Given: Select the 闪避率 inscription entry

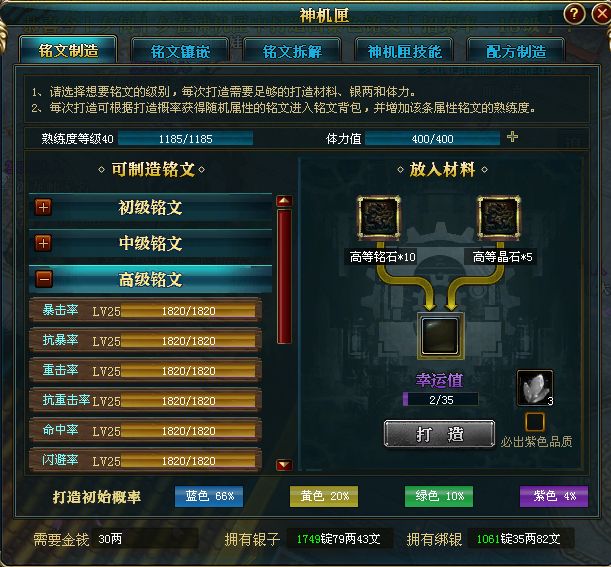Looking at the screenshot, I should (145, 461).
